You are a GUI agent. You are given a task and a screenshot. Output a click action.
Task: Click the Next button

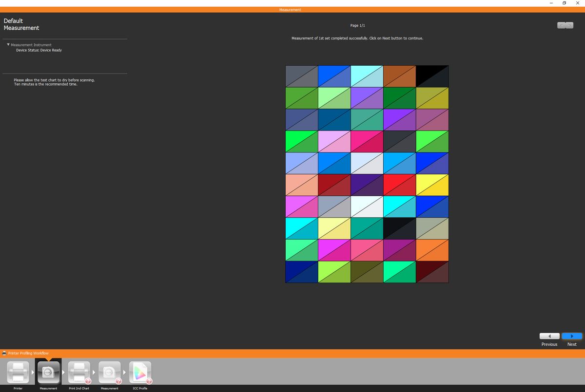pyautogui.click(x=571, y=336)
